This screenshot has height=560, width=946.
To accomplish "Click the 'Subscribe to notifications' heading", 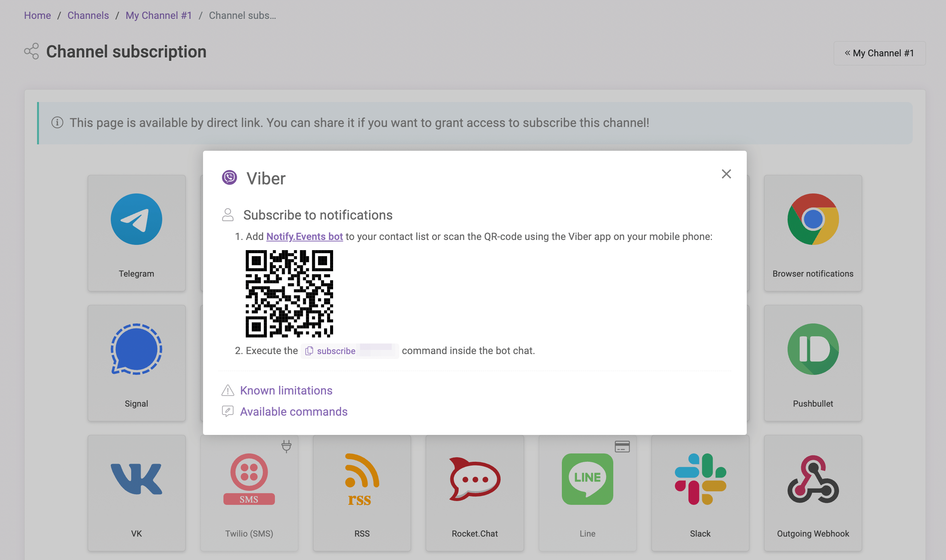I will click(x=318, y=215).
